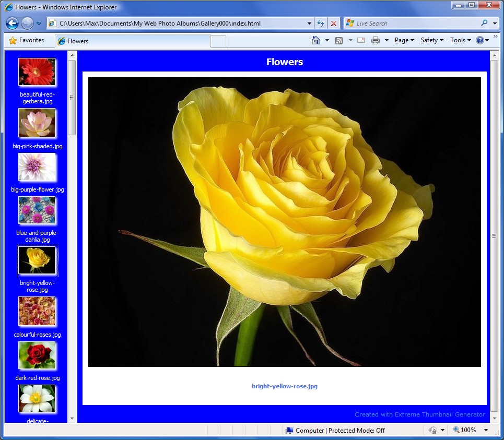Open the Page menu
The height and width of the screenshot is (440, 504).
pos(403,40)
